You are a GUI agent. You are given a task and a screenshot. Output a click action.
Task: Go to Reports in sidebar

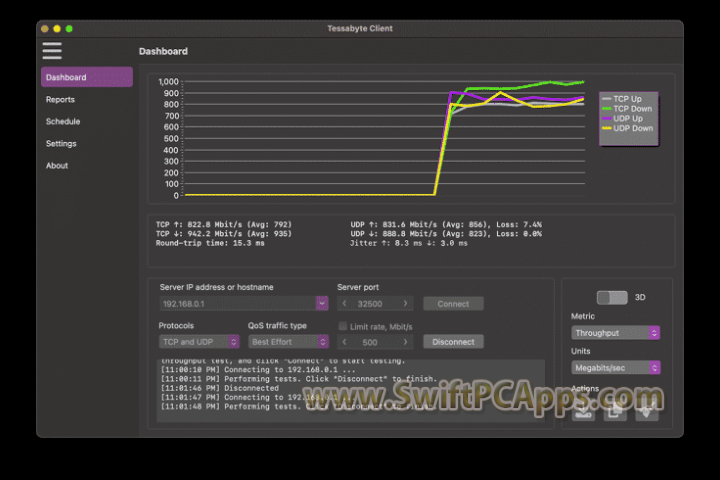pos(60,99)
